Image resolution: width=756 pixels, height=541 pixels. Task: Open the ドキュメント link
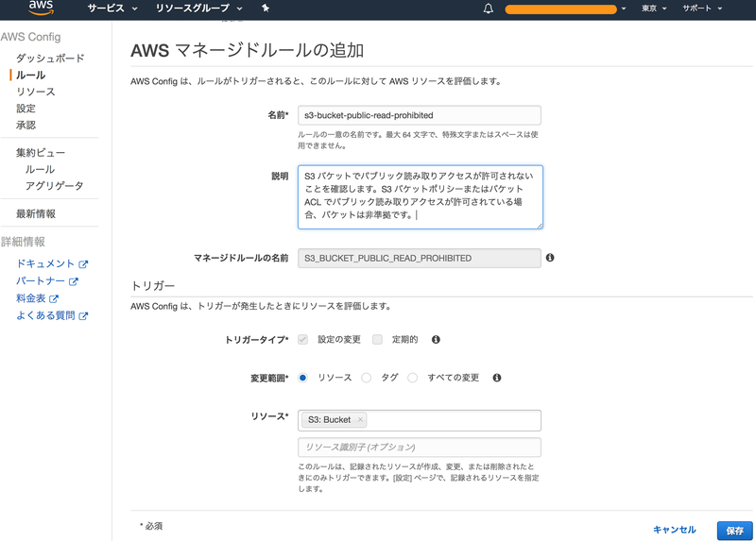pyautogui.click(x=45, y=263)
